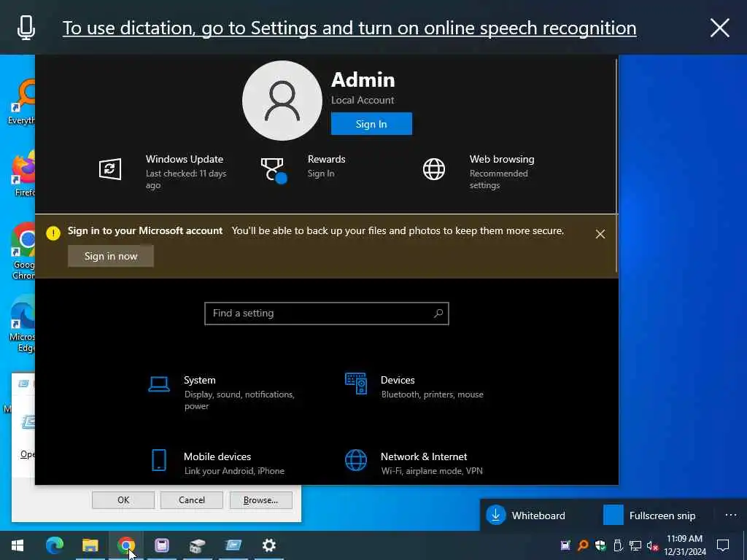The image size is (747, 560).
Task: Open the Run dialog taskbar icon
Action: pyautogui.click(x=233, y=545)
